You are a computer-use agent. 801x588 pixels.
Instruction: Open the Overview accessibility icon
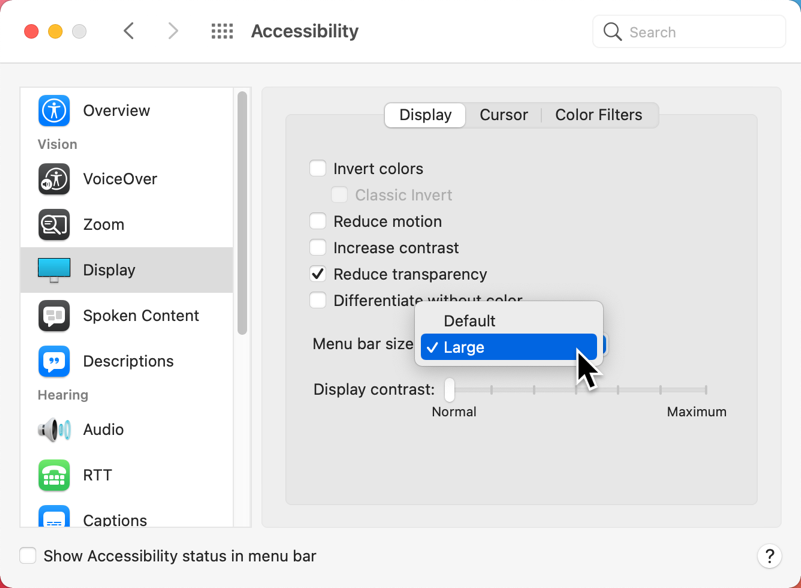54,110
